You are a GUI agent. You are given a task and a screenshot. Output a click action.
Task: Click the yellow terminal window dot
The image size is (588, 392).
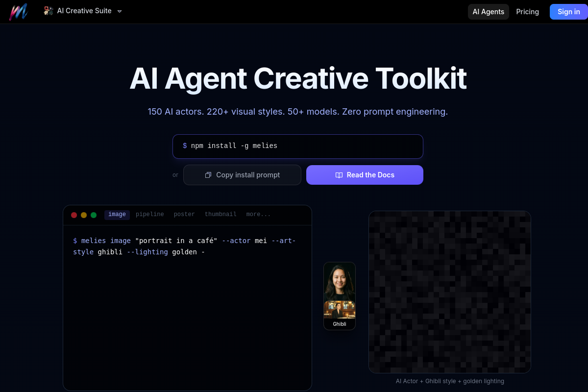click(84, 215)
